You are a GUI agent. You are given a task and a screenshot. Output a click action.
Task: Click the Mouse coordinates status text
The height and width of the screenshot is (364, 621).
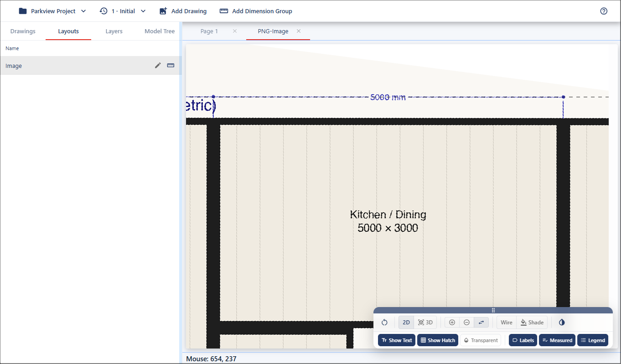coord(211,359)
